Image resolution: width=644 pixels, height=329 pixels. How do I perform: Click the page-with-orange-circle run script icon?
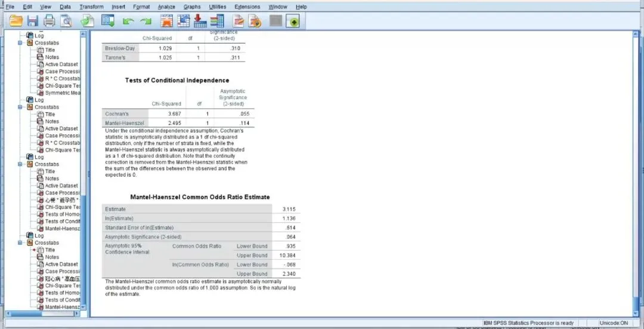coord(255,21)
